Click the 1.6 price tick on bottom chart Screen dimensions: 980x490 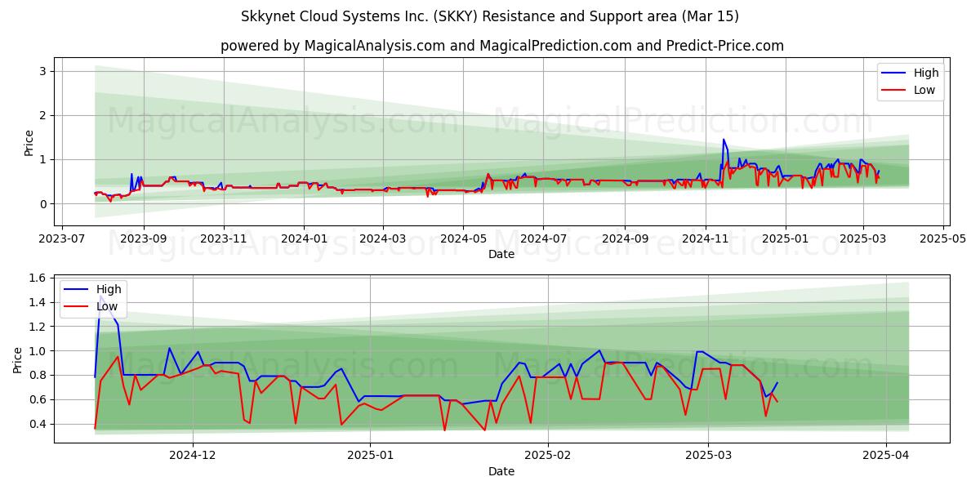[38, 278]
